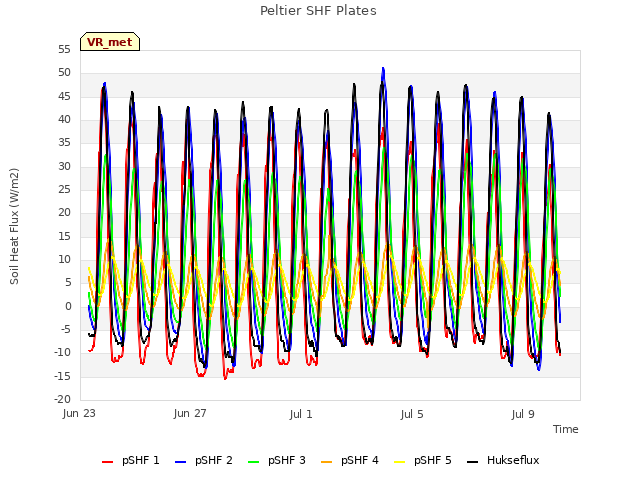The image size is (640, 480).
Task: Select the pSHF 3 legend label
Action: 287,460
